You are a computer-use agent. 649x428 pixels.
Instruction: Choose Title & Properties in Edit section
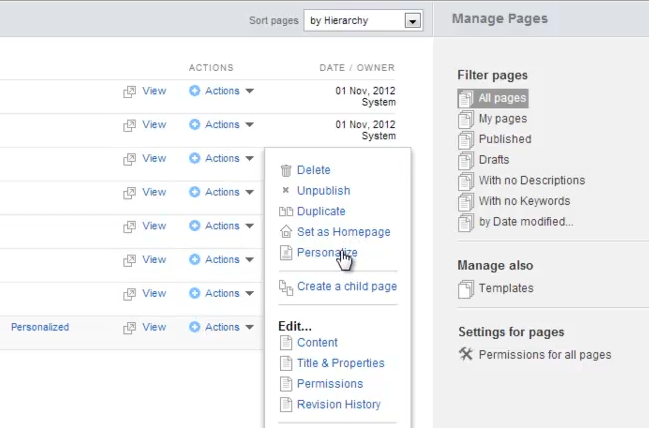click(x=340, y=363)
